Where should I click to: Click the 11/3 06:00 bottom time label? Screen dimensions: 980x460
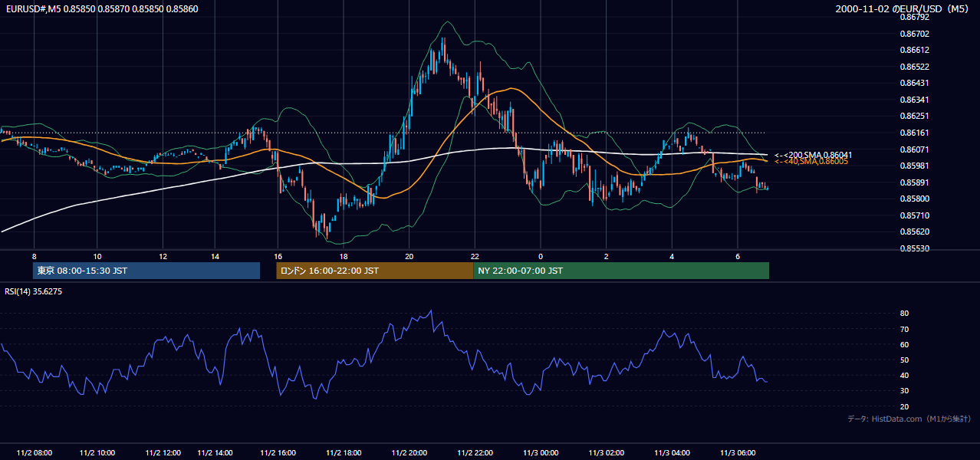[x=738, y=453]
